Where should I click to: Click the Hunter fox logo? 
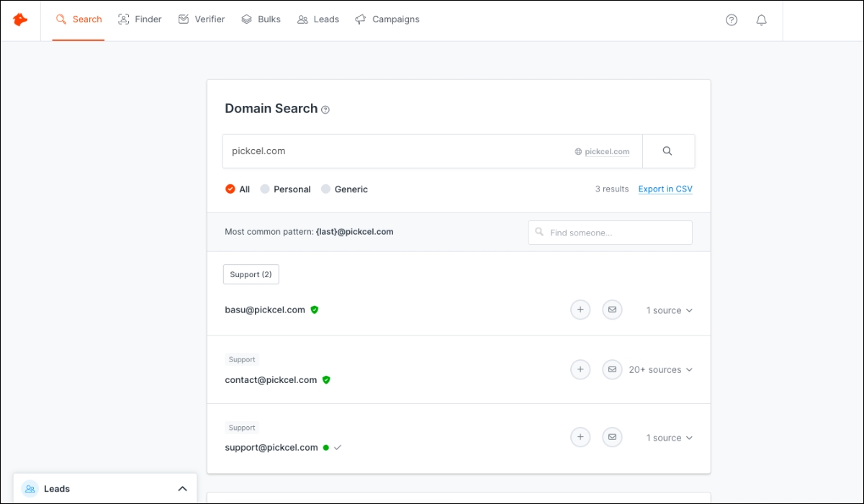point(20,19)
